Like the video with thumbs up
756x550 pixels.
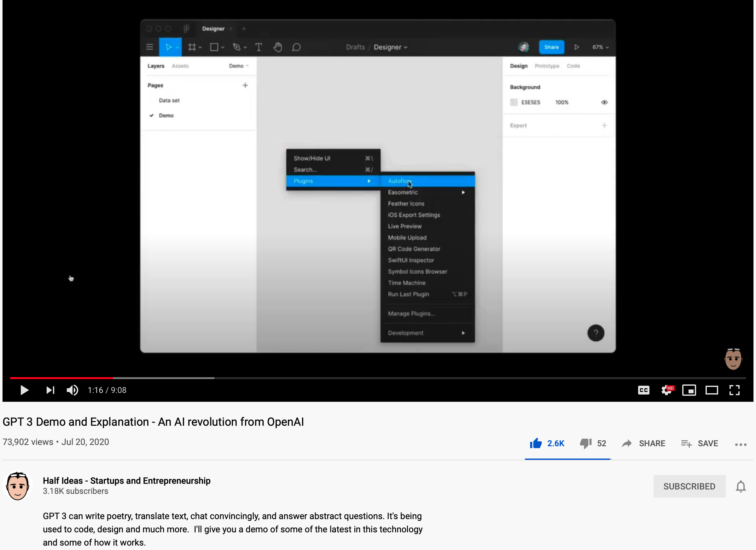(547, 443)
